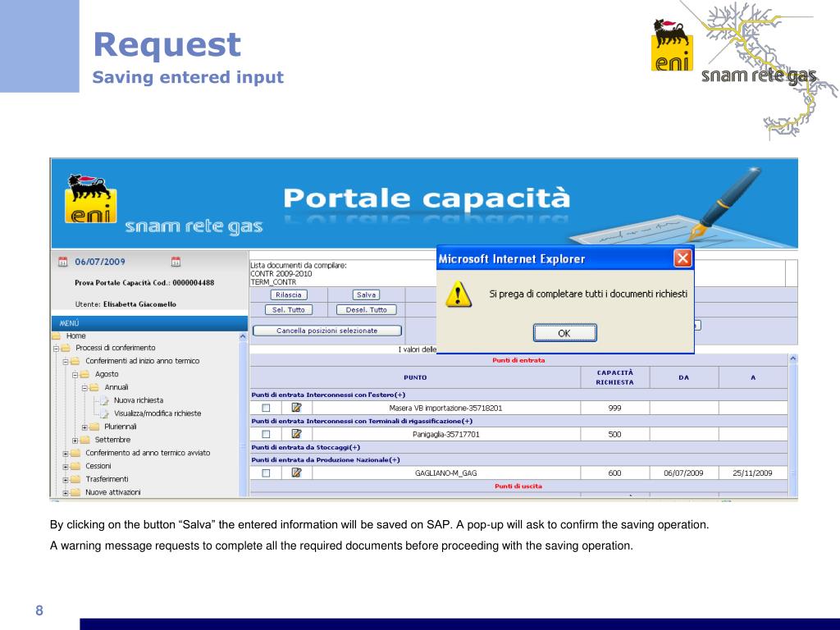
Task: Open the Annuali folder entry
Action: click(x=116, y=387)
